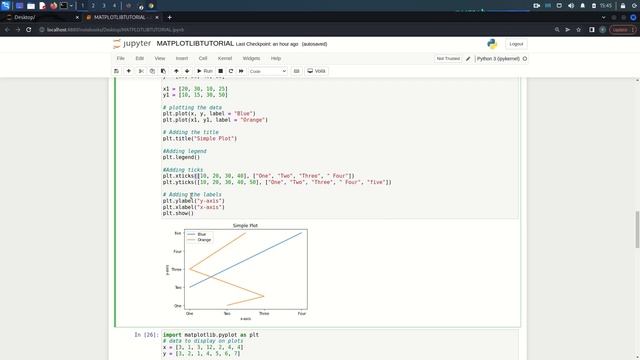Paste cells below
Viewport: 640px width, 360px height.
(x=163, y=71)
